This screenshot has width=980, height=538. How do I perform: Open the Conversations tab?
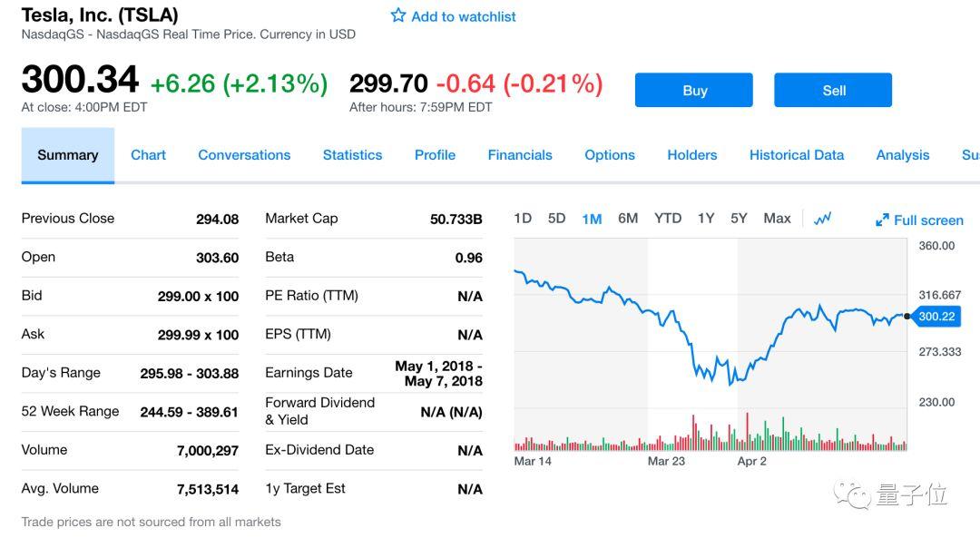tap(244, 155)
